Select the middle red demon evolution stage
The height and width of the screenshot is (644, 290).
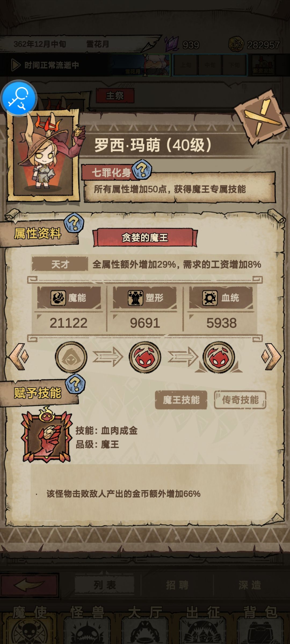click(145, 357)
